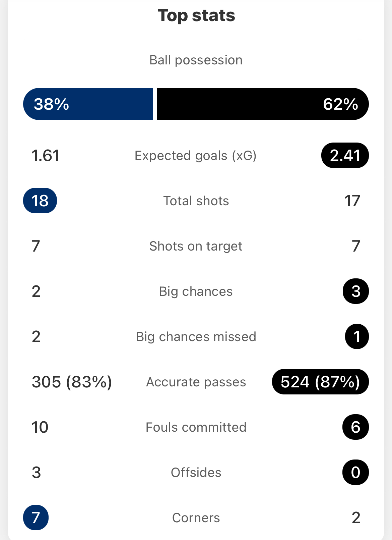
Task: Tap the black 6 fouls committed badge
Action: click(355, 427)
